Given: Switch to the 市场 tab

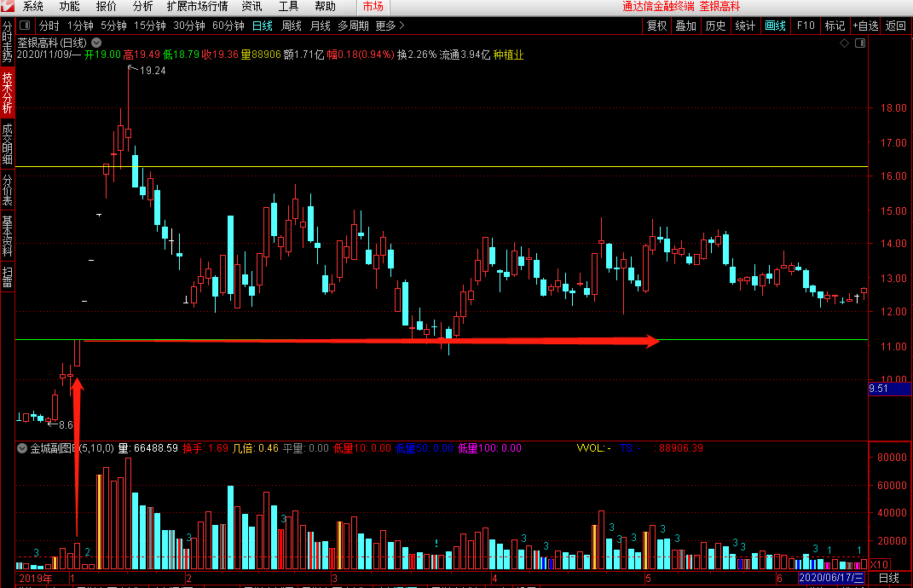Looking at the screenshot, I should click(373, 7).
